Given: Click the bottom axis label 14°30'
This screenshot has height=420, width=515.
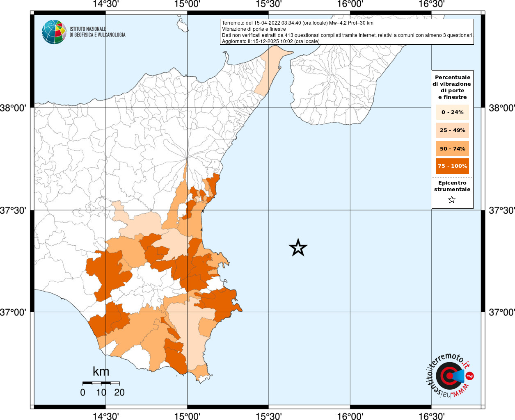Looking at the screenshot, I should click(106, 416).
